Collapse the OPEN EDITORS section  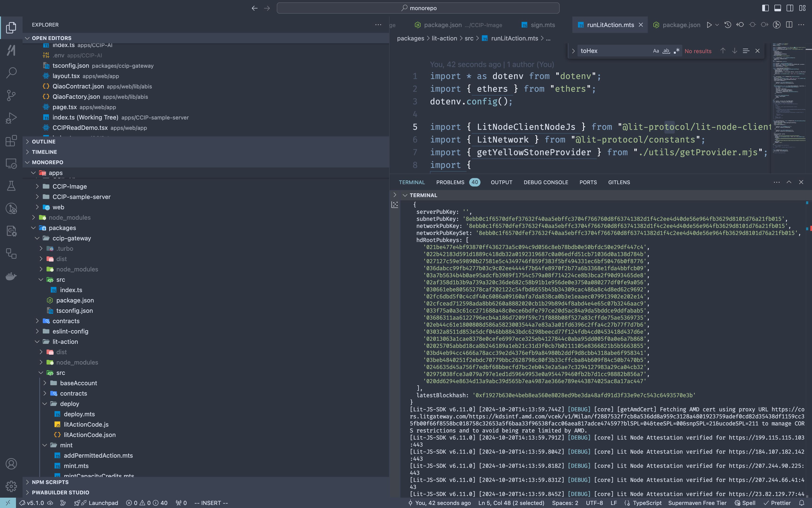tap(206, 38)
